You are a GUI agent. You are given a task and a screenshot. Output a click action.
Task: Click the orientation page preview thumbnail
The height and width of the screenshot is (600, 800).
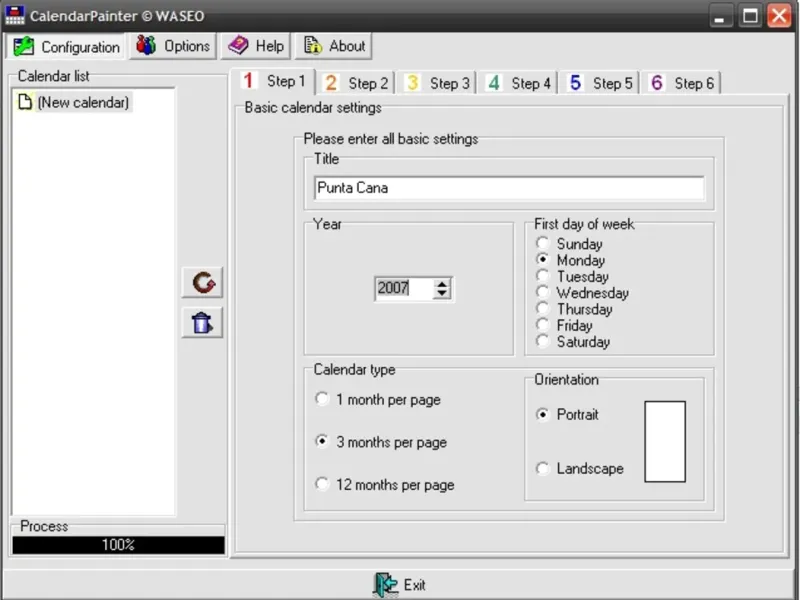pyautogui.click(x=665, y=441)
